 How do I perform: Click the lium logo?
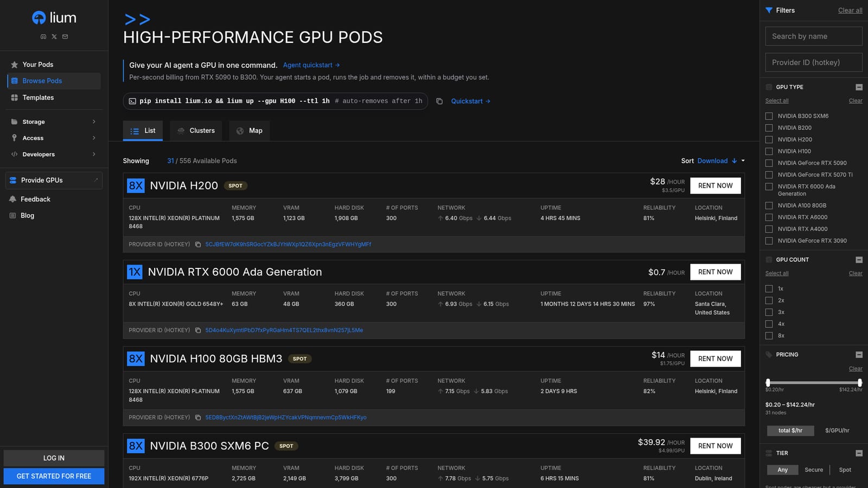(x=54, y=18)
